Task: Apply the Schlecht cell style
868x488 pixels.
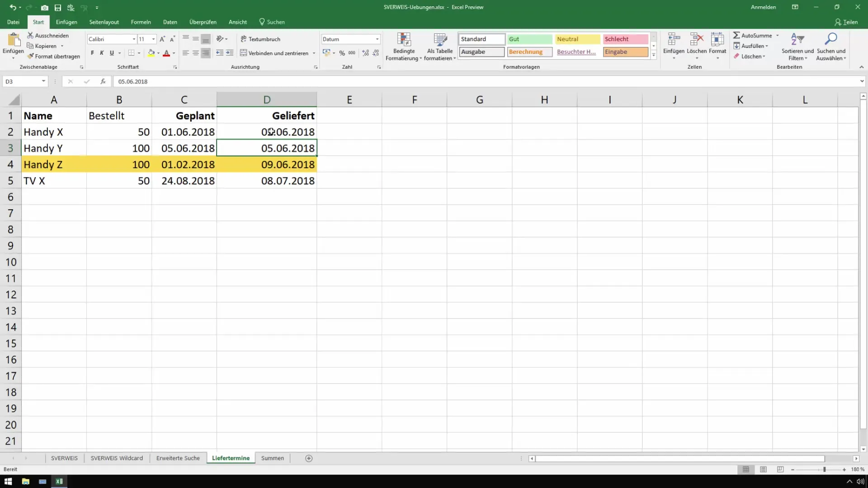Action: click(625, 39)
